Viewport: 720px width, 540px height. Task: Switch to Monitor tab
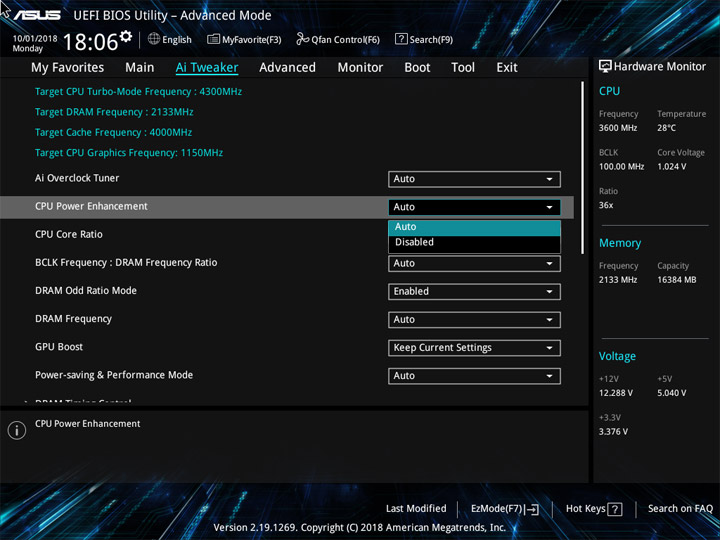pos(360,68)
